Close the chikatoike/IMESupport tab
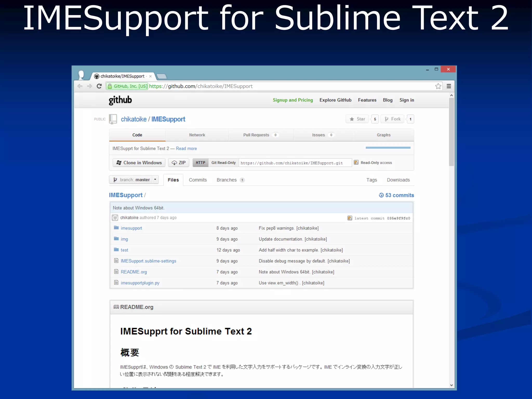The image size is (532, 399). (150, 76)
